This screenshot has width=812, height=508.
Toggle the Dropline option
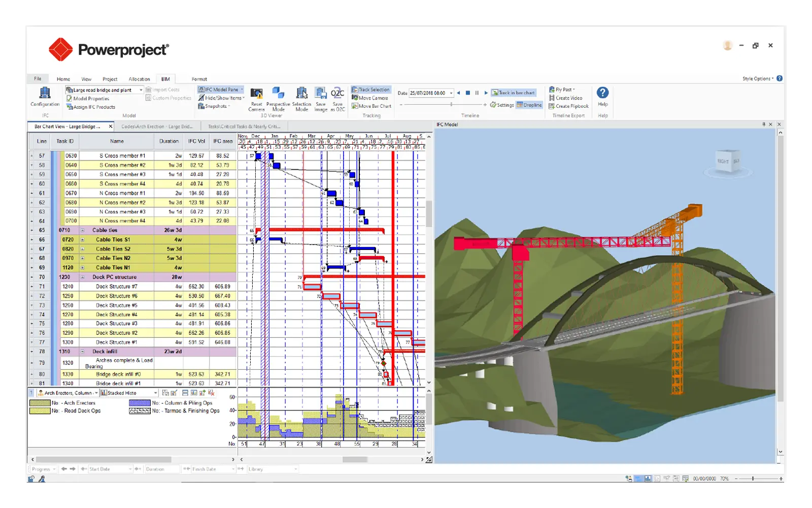[x=530, y=105]
